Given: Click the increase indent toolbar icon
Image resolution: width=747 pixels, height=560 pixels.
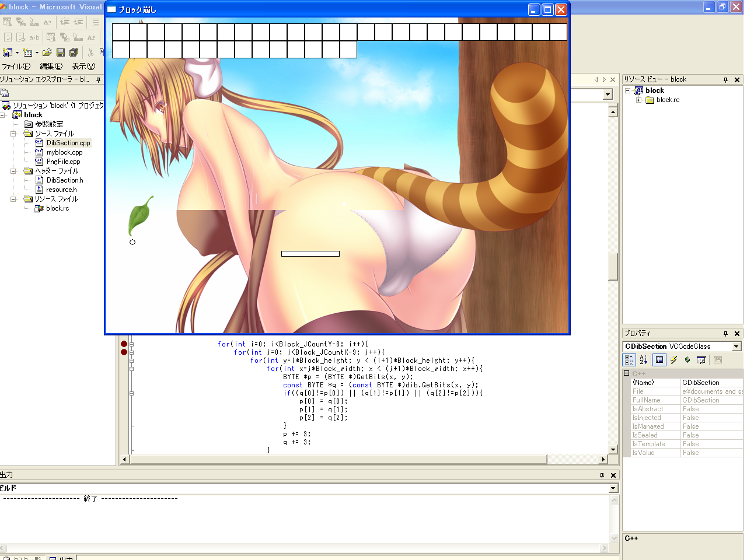Looking at the screenshot, I should pyautogui.click(x=79, y=22).
